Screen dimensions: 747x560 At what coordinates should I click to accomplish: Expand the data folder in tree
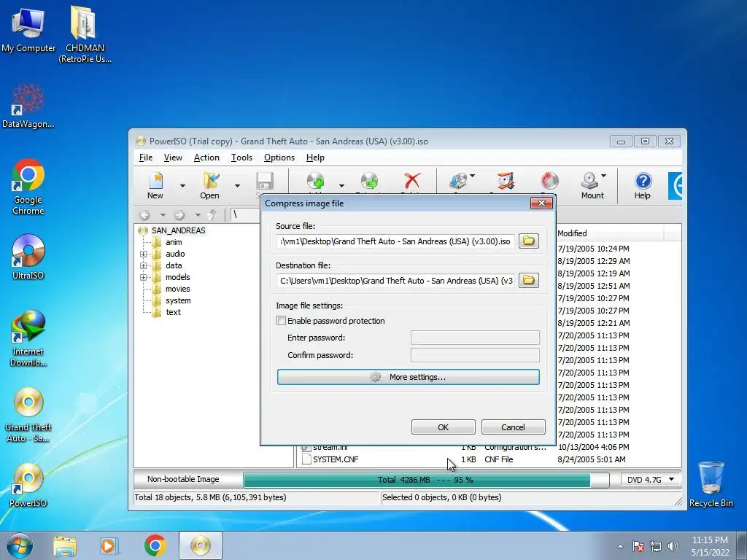tap(144, 265)
